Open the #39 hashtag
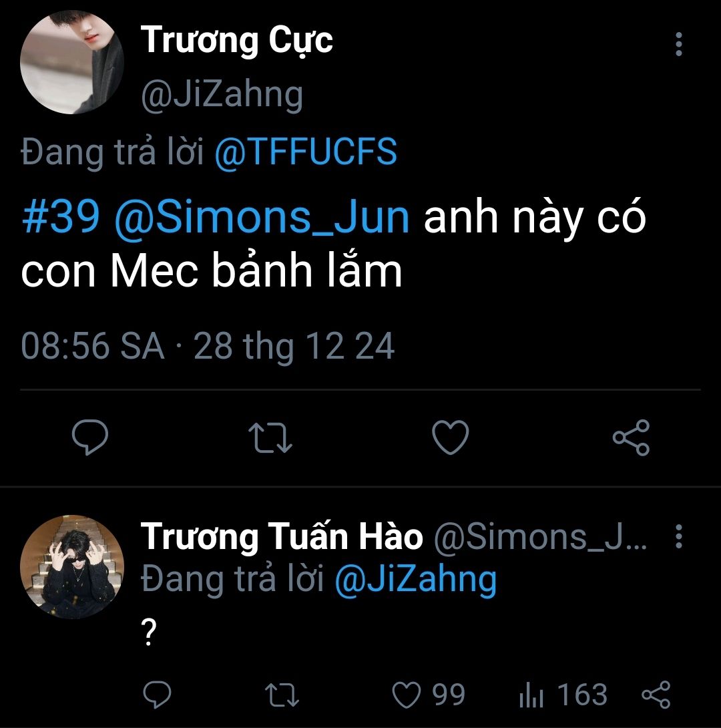The width and height of the screenshot is (721, 728). (x=61, y=218)
